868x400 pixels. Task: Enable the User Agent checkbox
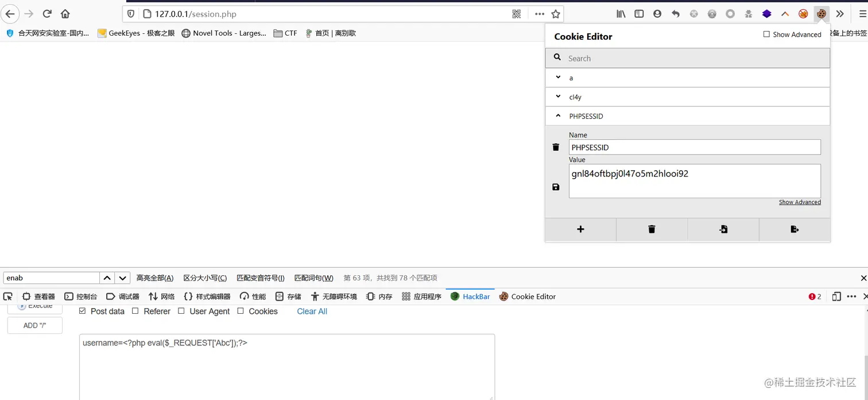pyautogui.click(x=181, y=311)
